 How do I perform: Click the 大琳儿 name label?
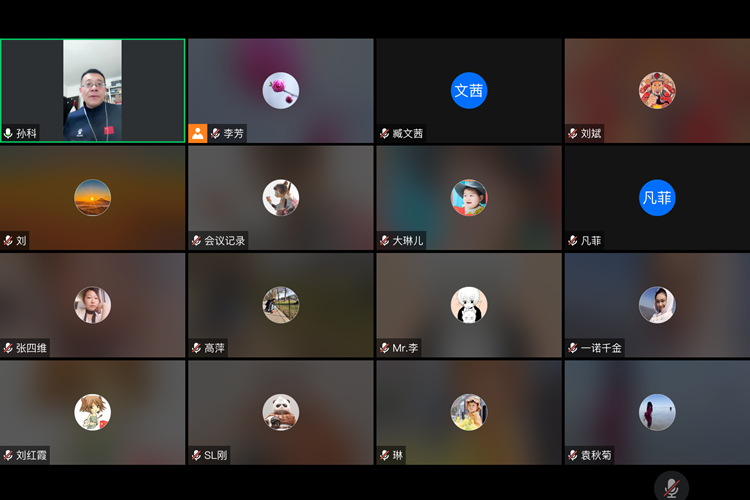(x=407, y=241)
